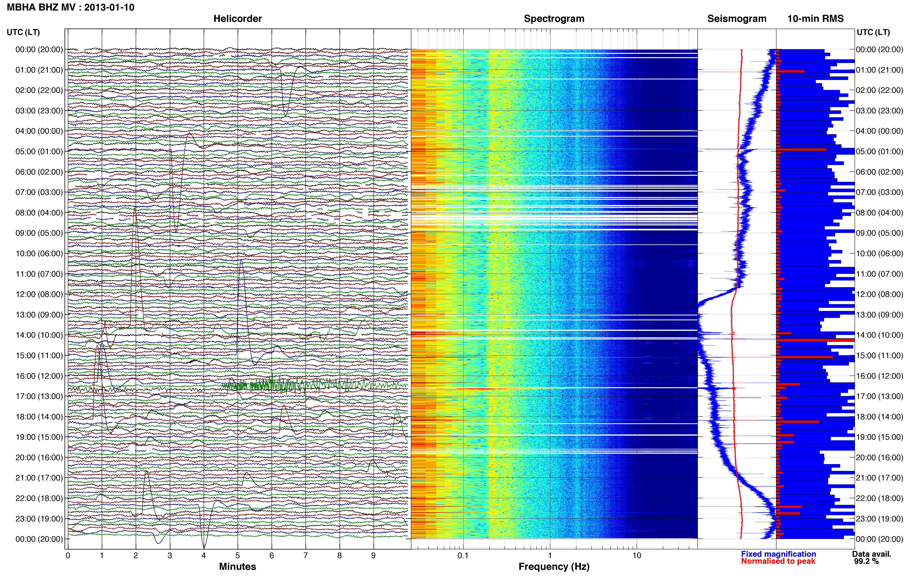Screen dimensions: 924x578
Task: Click the "03:00 (23:00)" label on Helicorder axis
Action: [39, 111]
